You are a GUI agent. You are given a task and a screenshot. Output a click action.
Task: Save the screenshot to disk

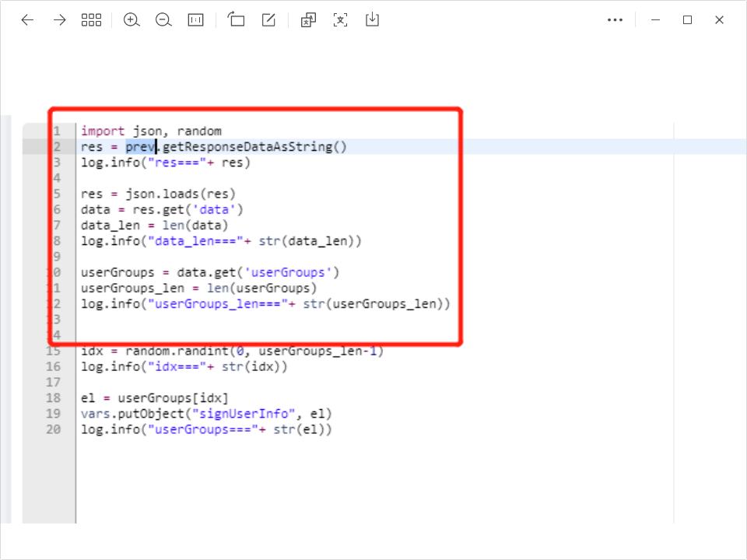tap(372, 19)
